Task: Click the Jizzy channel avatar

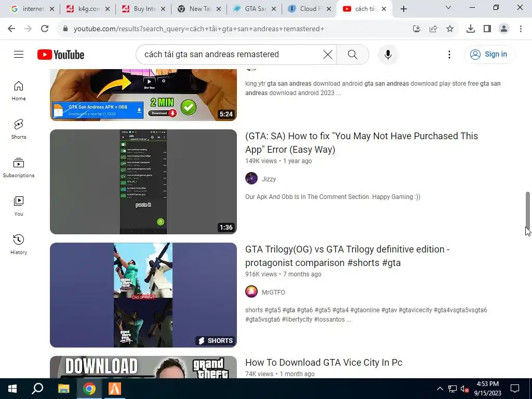Action: (x=251, y=179)
